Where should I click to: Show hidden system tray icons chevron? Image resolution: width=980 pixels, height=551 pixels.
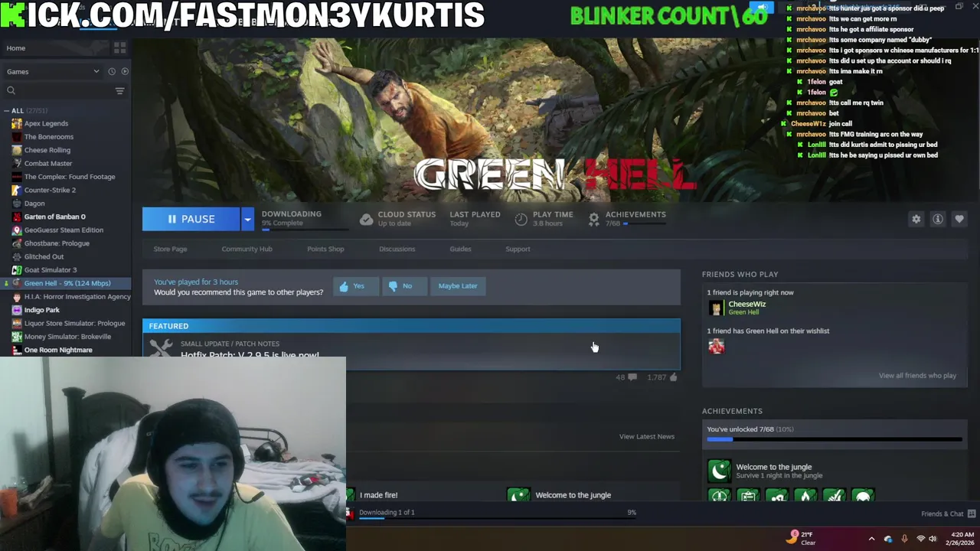coord(871,539)
